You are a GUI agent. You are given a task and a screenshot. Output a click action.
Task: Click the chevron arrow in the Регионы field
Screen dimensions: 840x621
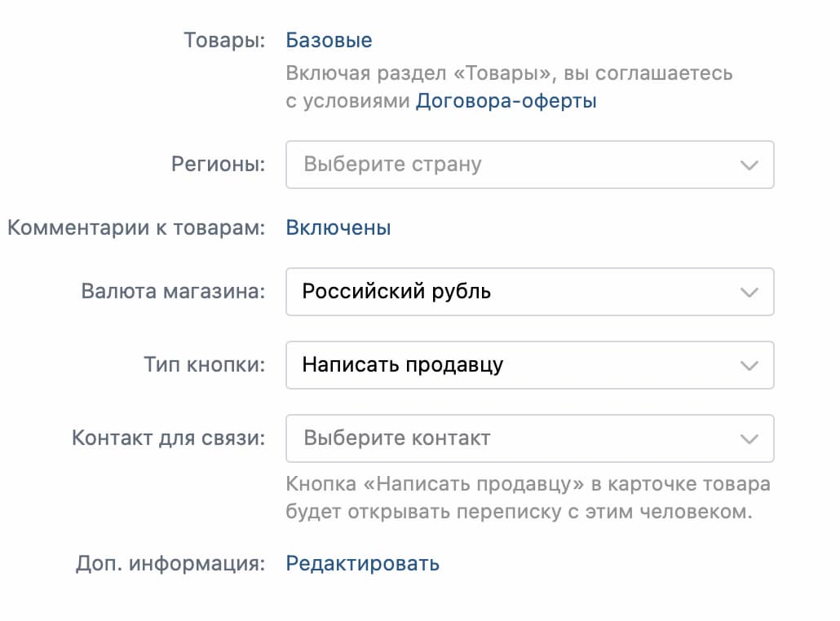point(748,165)
